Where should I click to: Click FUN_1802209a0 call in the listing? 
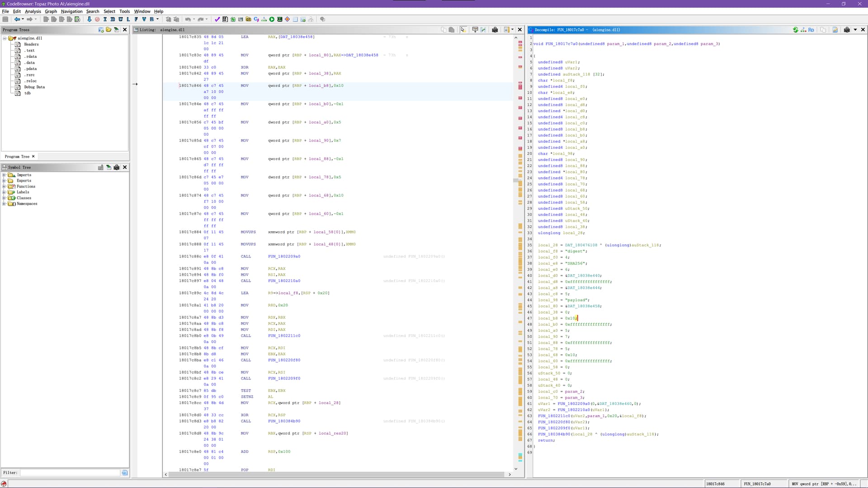pyautogui.click(x=284, y=257)
